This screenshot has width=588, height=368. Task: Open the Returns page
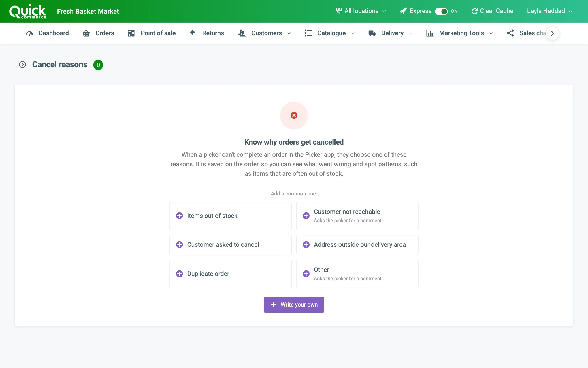pos(207,33)
